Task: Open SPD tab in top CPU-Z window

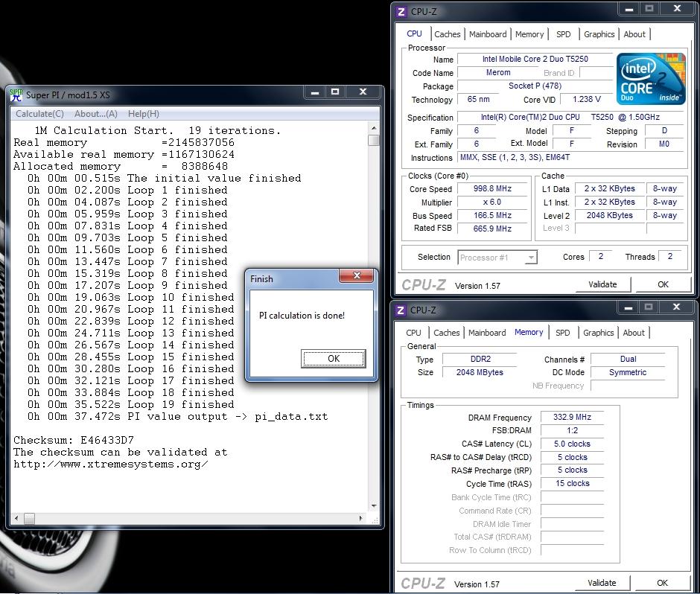Action: [x=564, y=34]
